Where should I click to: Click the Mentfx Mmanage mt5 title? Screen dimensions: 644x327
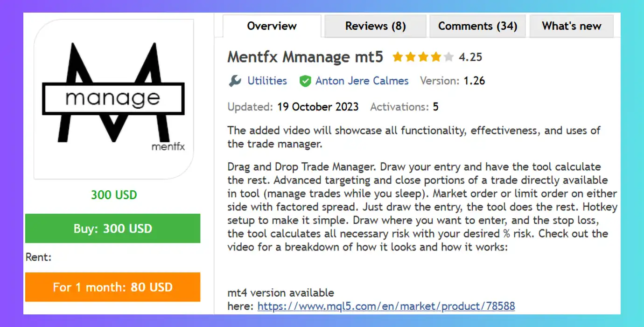click(x=305, y=57)
